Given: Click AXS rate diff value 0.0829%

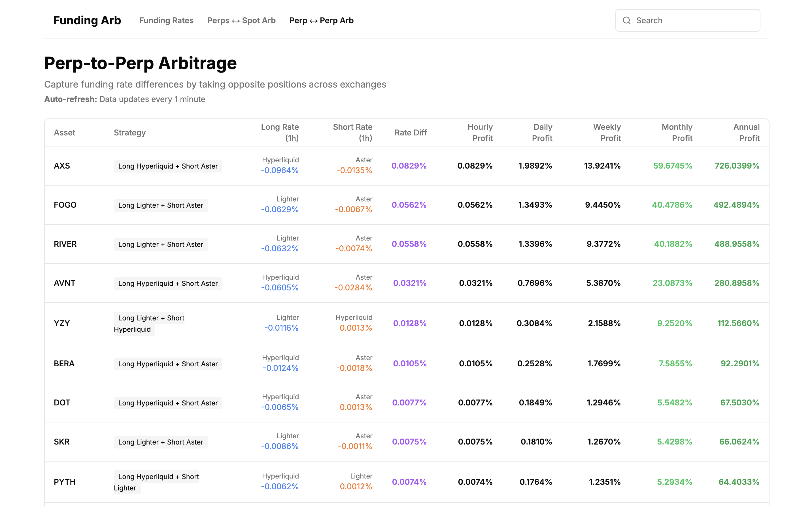Looking at the screenshot, I should pos(409,165).
